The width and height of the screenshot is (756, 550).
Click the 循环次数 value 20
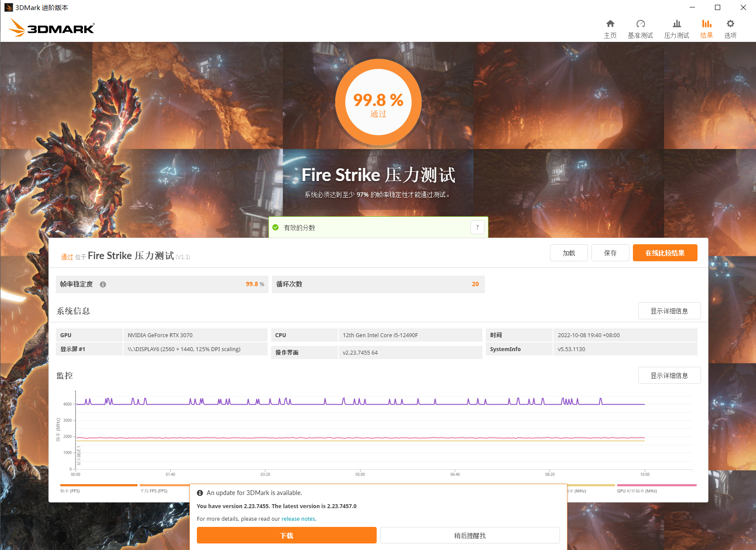tap(475, 284)
